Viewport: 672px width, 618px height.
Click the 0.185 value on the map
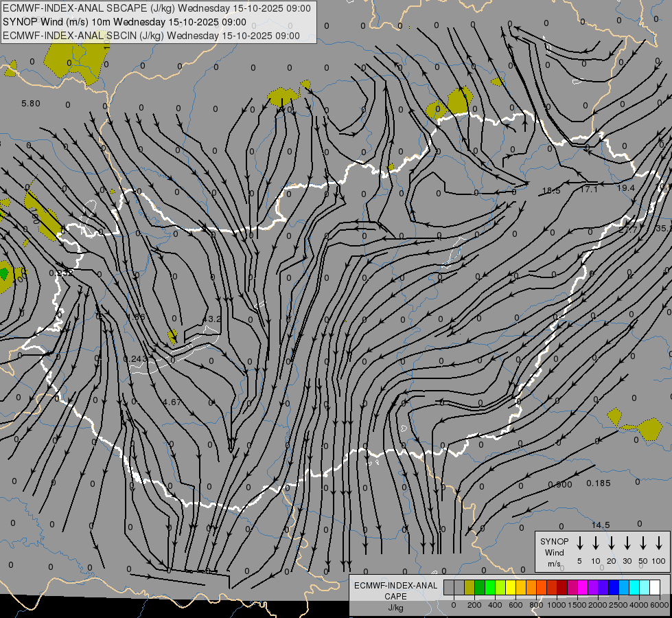(599, 483)
